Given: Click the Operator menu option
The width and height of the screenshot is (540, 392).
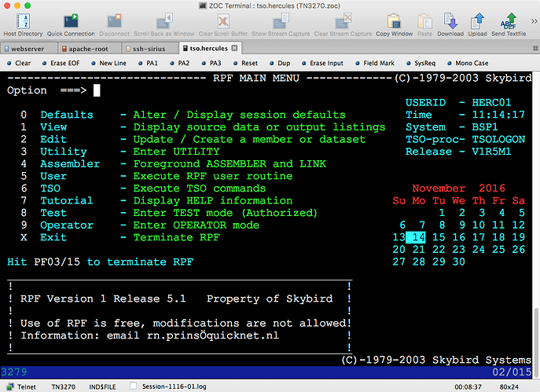Looking at the screenshot, I should click(x=67, y=225).
